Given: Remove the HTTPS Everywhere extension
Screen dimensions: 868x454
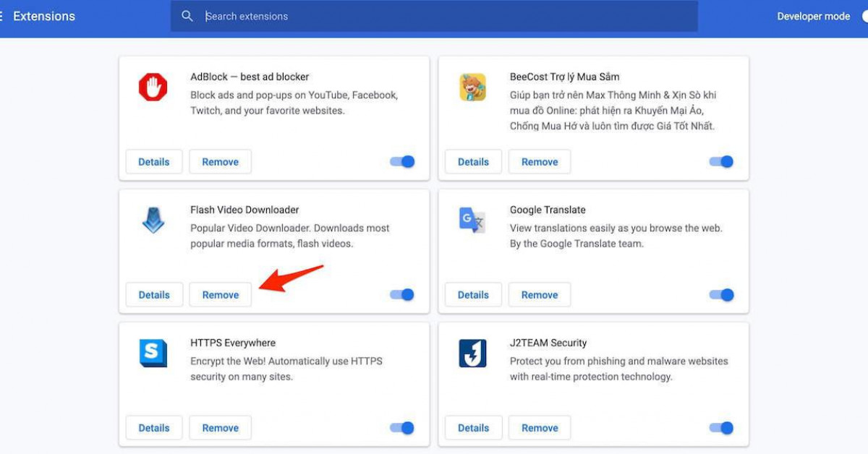Looking at the screenshot, I should 221,428.
